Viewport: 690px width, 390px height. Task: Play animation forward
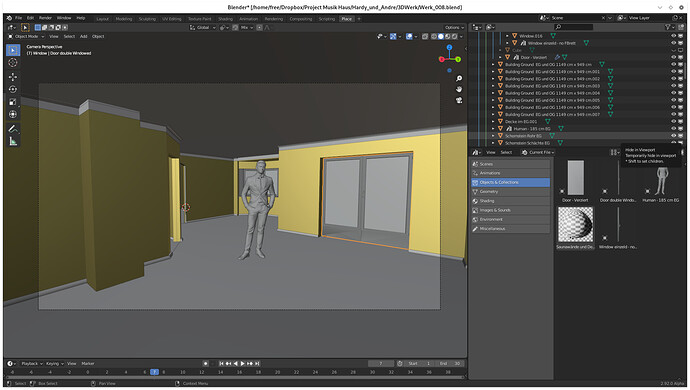coord(242,364)
